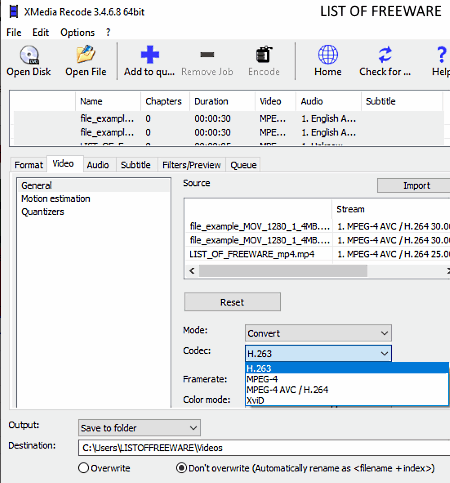The width and height of the screenshot is (450, 483).
Task: Sort by the Name column header
Action: [x=108, y=101]
